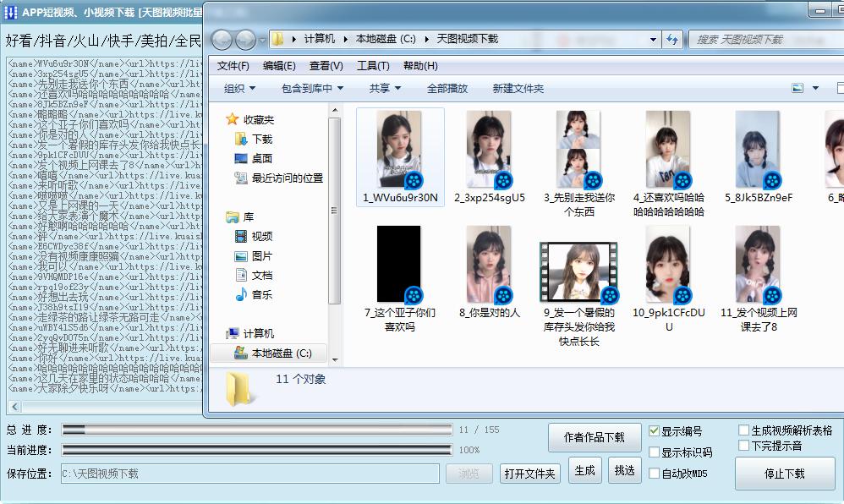
Task: Select video file 5_8Jk5BZn9eF
Action: (x=759, y=157)
